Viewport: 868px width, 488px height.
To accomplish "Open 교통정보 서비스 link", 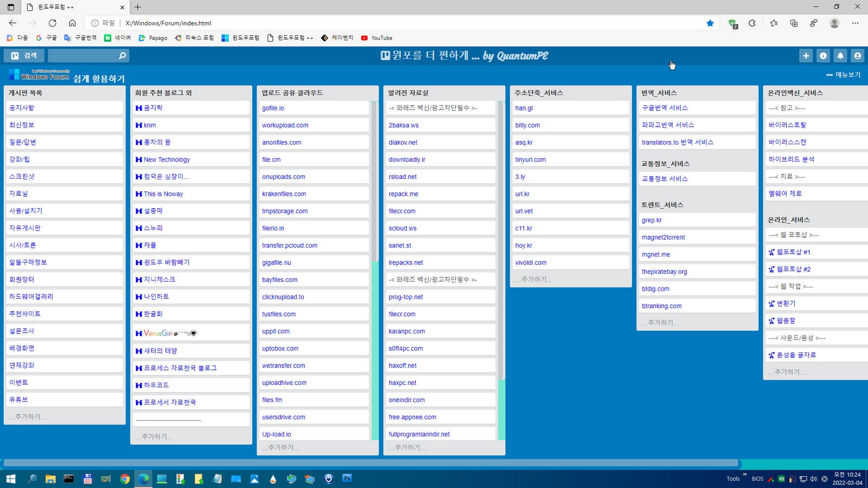I will [x=698, y=178].
